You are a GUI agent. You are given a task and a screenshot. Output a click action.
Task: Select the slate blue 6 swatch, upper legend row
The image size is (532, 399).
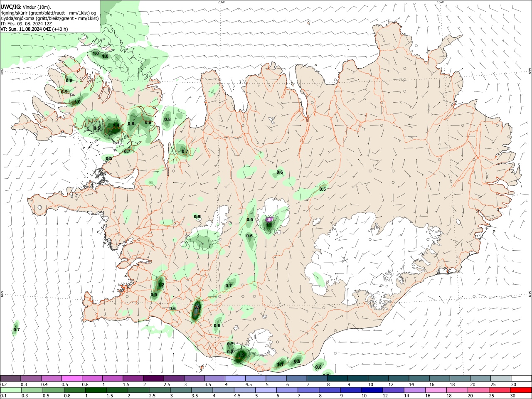(296, 378)
